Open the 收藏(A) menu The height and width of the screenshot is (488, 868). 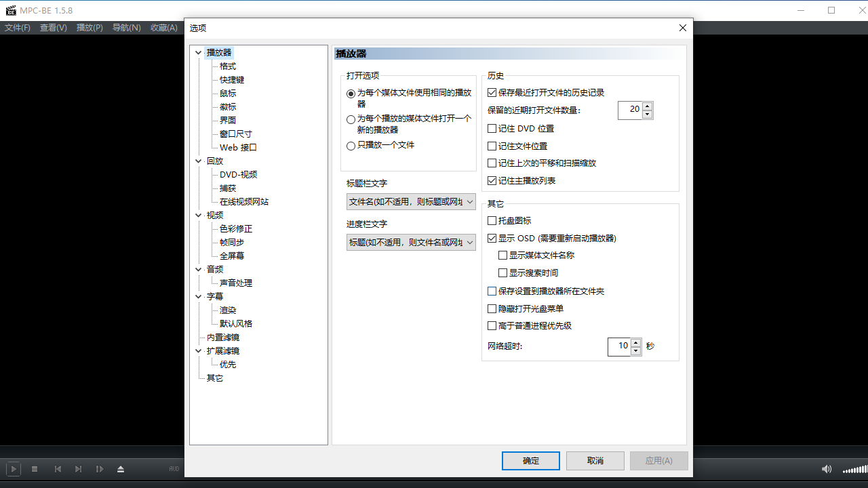163,28
